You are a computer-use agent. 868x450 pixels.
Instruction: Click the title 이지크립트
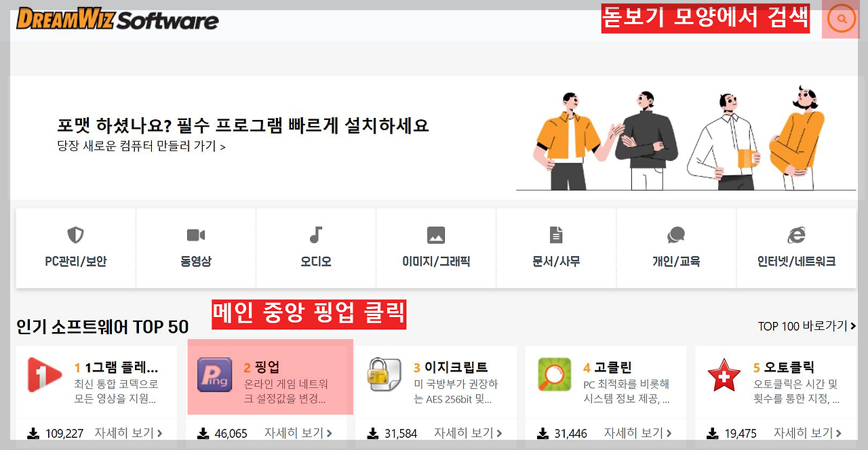pyautogui.click(x=456, y=368)
